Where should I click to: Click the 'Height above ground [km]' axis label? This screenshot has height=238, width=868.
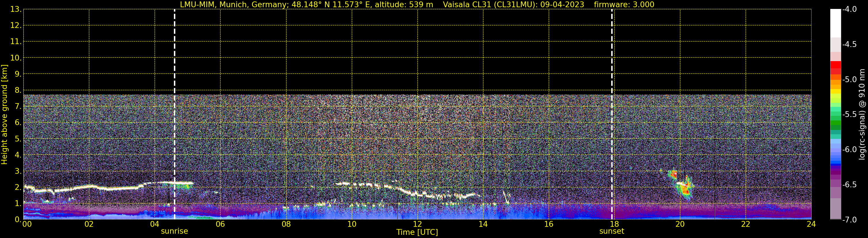coord(4,115)
